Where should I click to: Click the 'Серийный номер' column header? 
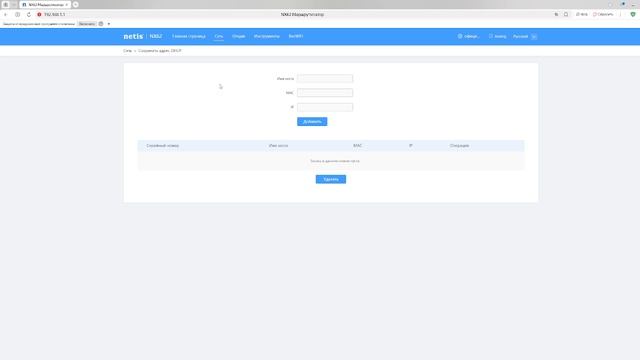[162, 146]
